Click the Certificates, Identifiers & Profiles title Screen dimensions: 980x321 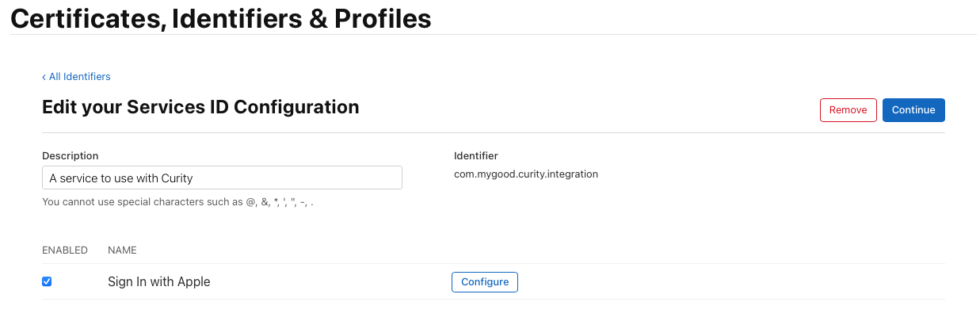[x=220, y=18]
